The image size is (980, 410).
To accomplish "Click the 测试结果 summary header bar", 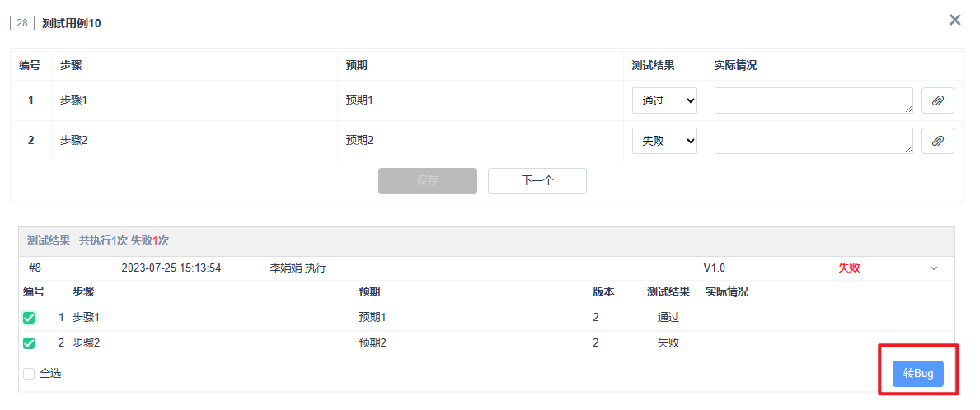I will pyautogui.click(x=486, y=241).
